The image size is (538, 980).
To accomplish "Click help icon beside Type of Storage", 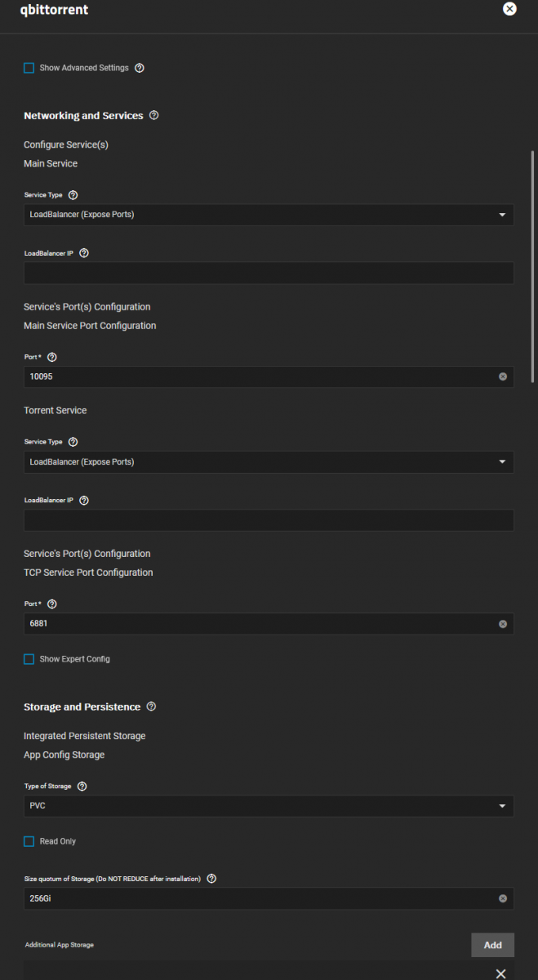I will coord(82,786).
